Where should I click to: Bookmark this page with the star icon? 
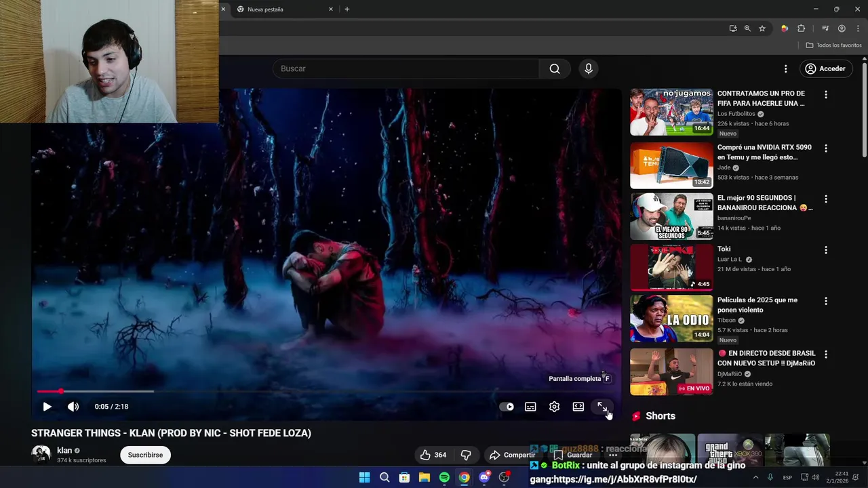tap(762, 28)
